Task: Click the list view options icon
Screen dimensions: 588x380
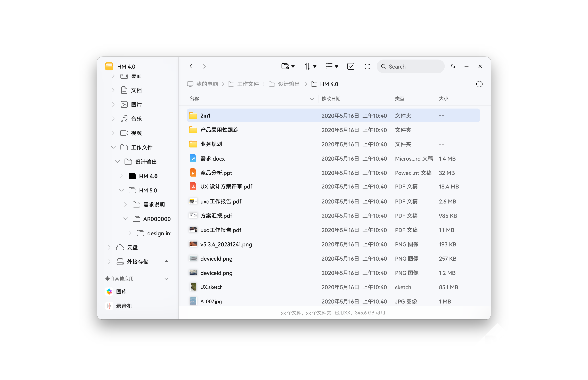Action: coord(332,66)
